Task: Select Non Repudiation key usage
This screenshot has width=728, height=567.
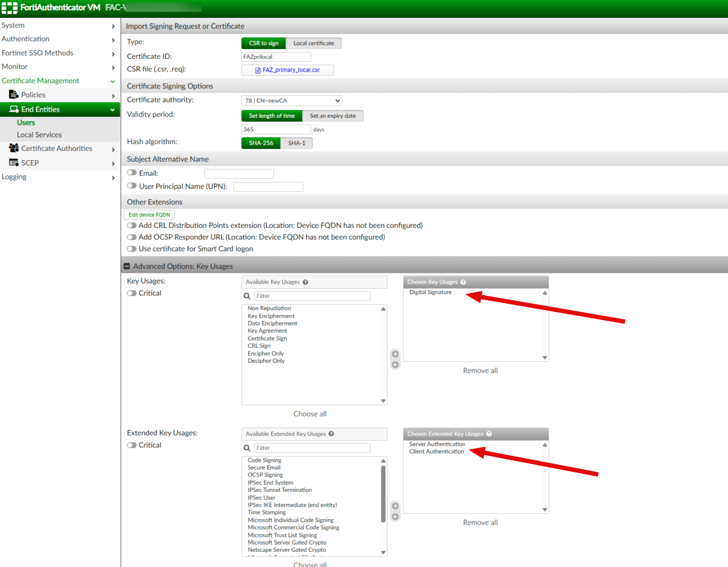Action: [269, 308]
